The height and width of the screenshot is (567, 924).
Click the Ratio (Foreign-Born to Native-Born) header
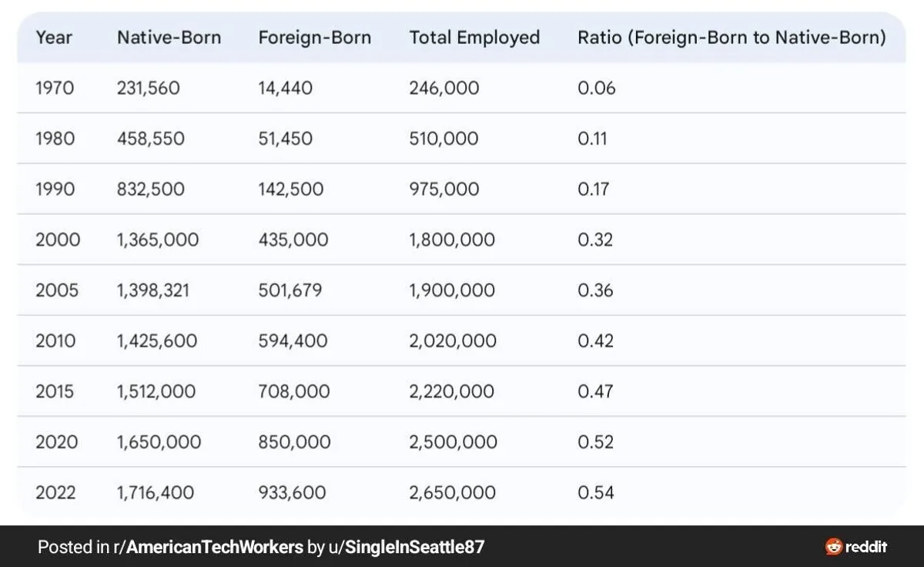pos(731,38)
